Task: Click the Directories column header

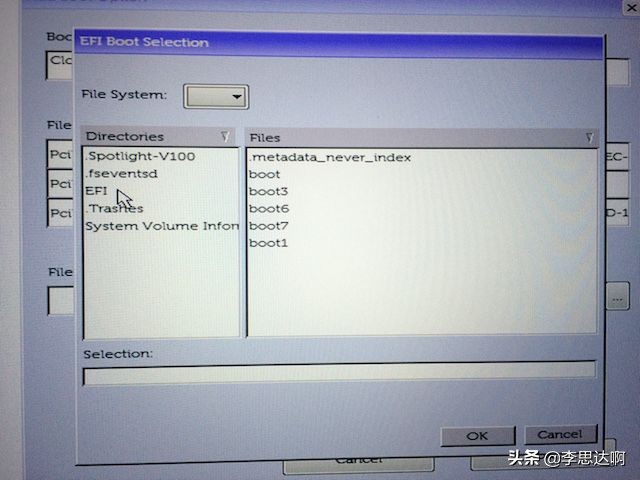Action: coord(159,136)
